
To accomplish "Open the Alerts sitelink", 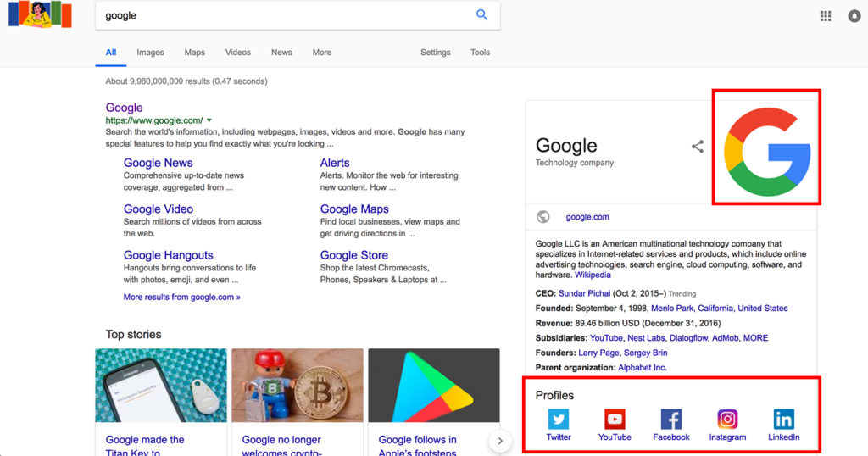I will [x=334, y=163].
